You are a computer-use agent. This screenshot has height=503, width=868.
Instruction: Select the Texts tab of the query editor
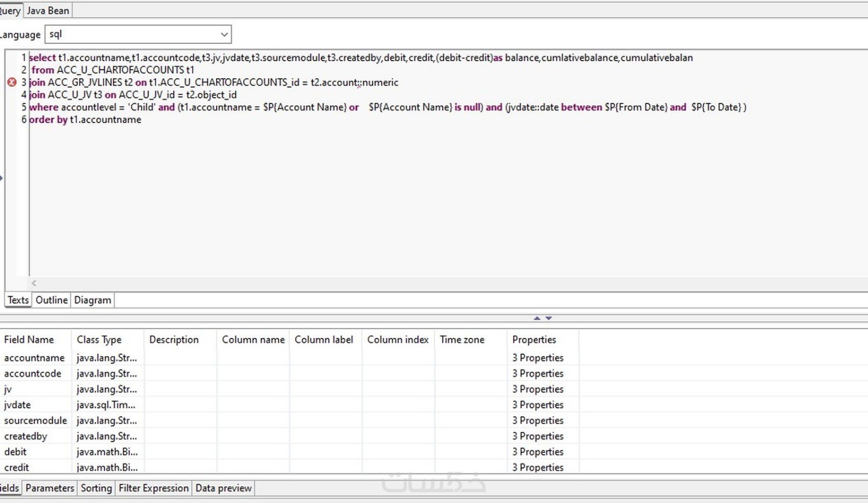point(18,300)
